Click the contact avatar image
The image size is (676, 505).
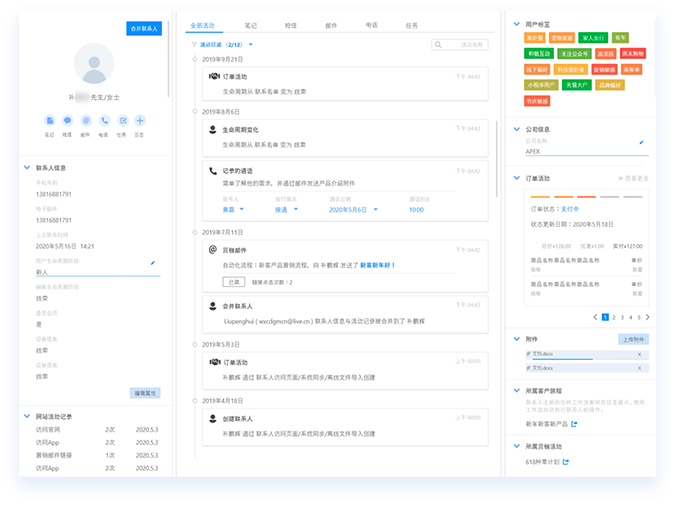click(x=94, y=63)
